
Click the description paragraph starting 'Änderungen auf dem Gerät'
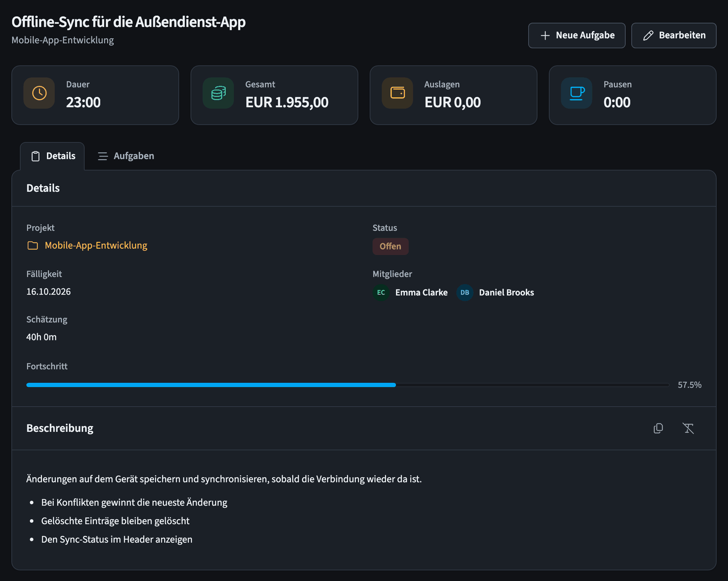(224, 479)
